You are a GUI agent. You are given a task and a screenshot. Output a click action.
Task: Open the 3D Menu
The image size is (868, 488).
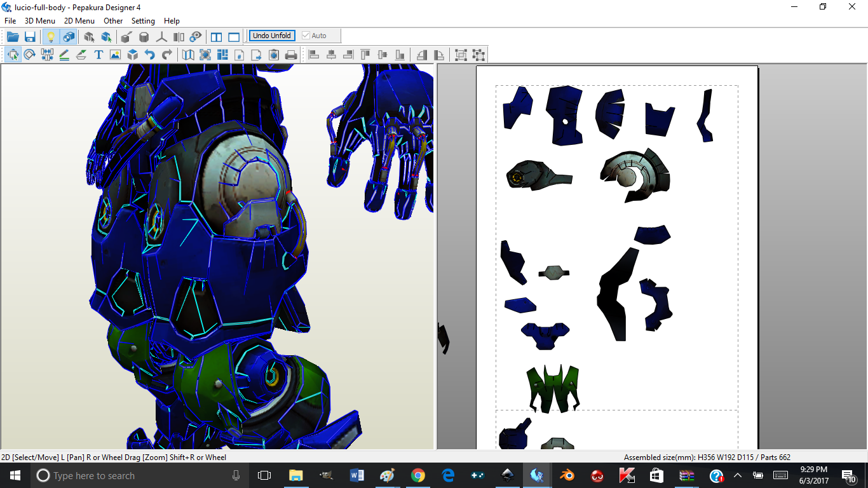click(x=40, y=21)
